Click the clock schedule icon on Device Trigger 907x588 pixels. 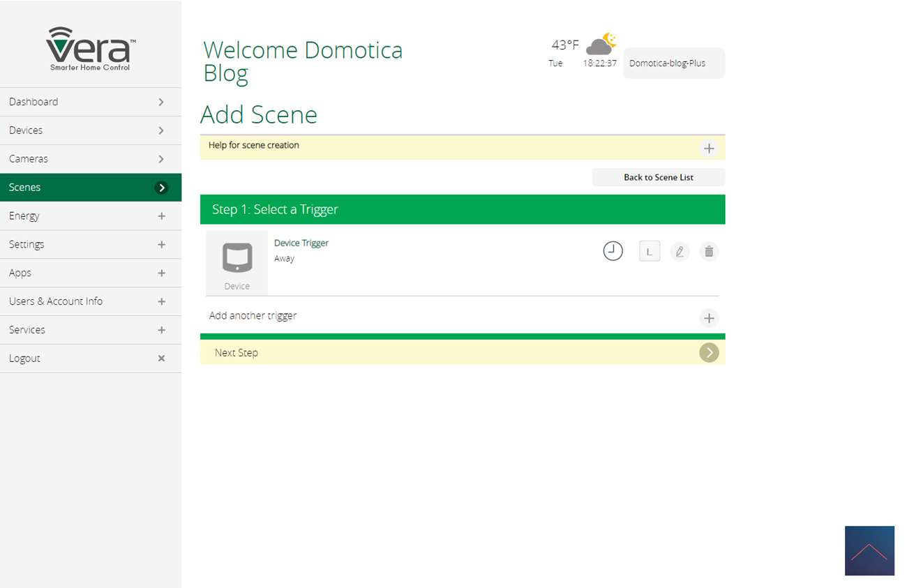613,251
